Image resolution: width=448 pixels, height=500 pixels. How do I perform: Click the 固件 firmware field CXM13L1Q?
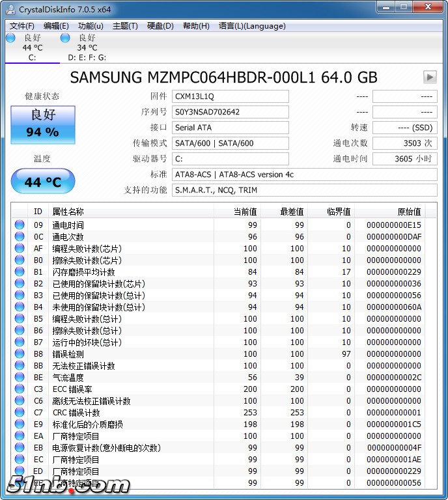231,96
